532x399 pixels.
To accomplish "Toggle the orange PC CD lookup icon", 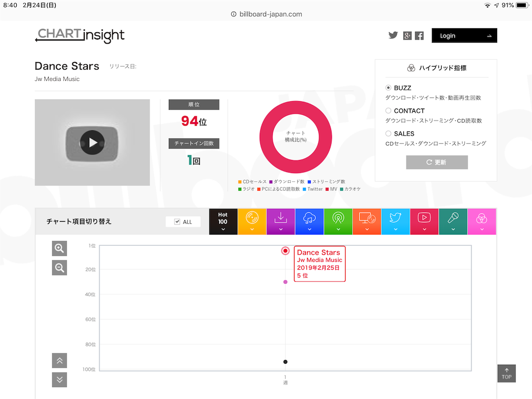I will coord(367,221).
